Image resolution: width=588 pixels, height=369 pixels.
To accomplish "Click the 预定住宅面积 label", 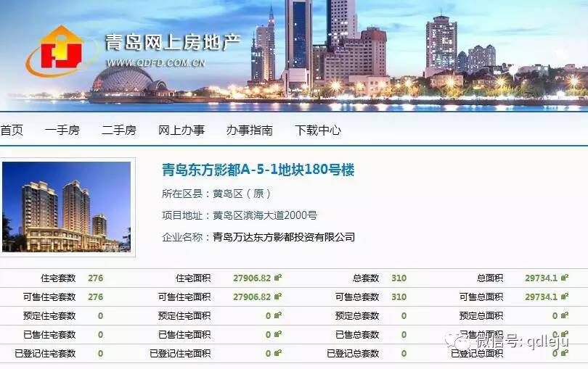I will (x=184, y=316).
